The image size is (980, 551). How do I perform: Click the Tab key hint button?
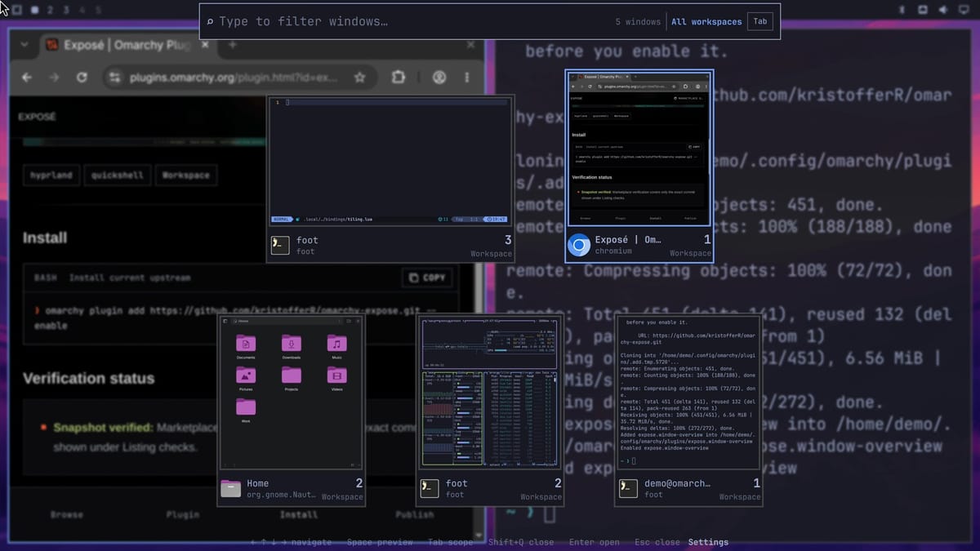(760, 22)
